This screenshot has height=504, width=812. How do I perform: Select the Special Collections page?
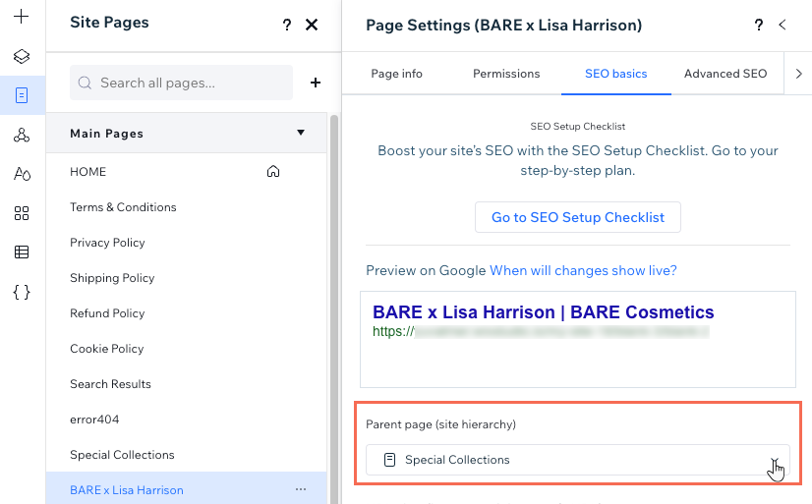(x=122, y=455)
